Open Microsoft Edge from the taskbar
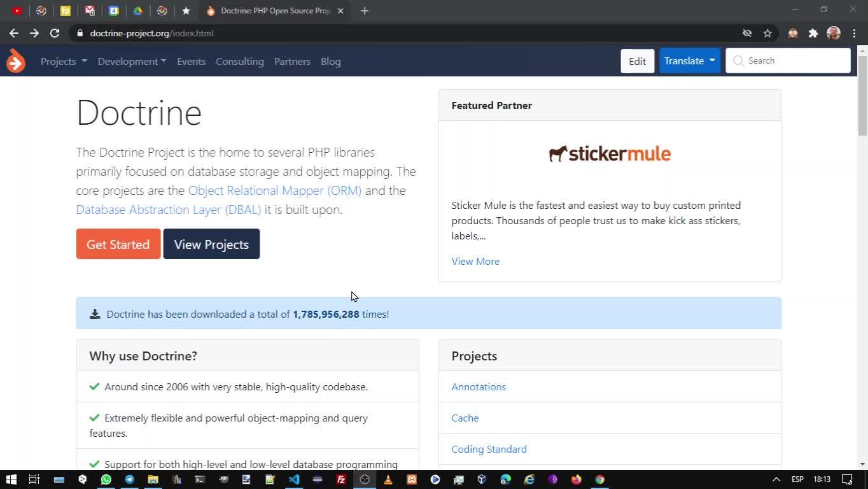The image size is (868, 489). [x=505, y=479]
